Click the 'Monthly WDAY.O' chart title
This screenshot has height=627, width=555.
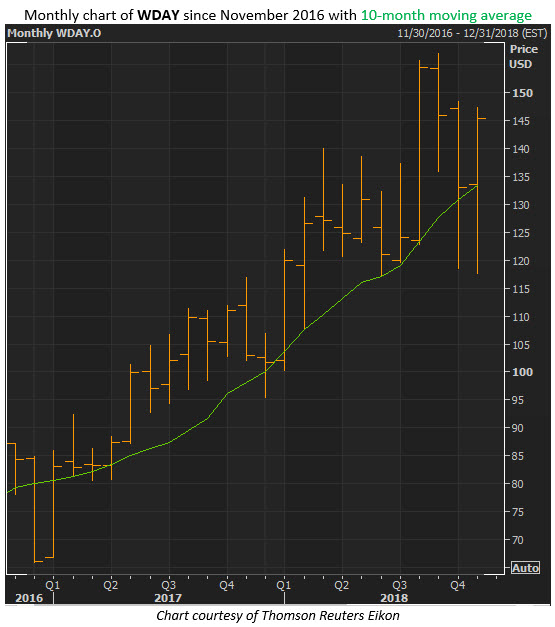[x=54, y=33]
